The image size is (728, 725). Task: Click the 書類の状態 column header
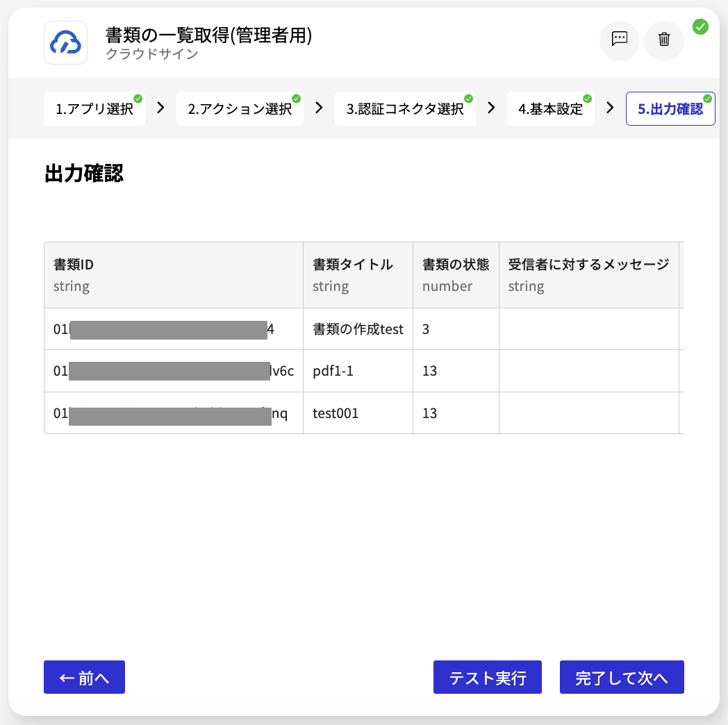point(456,275)
